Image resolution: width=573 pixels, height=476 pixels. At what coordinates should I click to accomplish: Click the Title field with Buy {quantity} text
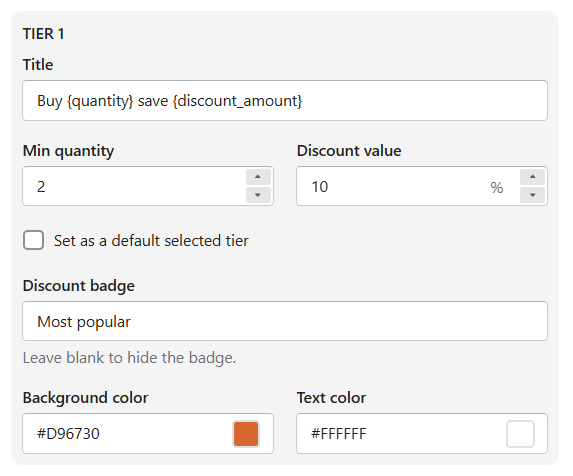(285, 100)
